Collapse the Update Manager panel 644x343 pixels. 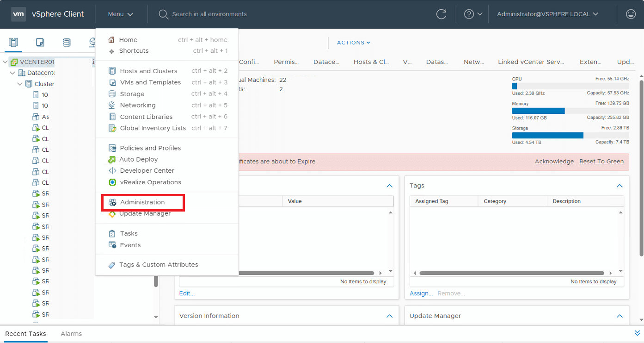(619, 316)
